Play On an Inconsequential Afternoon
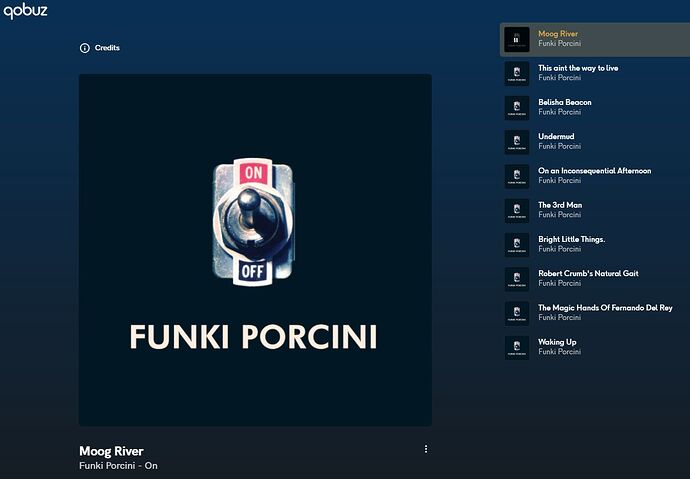The width and height of the screenshot is (690, 479). tap(595, 171)
